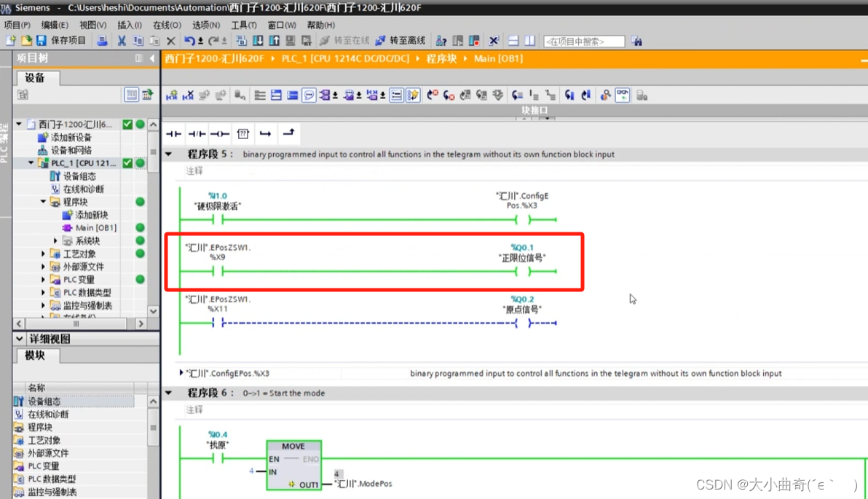Collapse 程序段 5 network
The width and height of the screenshot is (868, 499).
click(x=169, y=154)
